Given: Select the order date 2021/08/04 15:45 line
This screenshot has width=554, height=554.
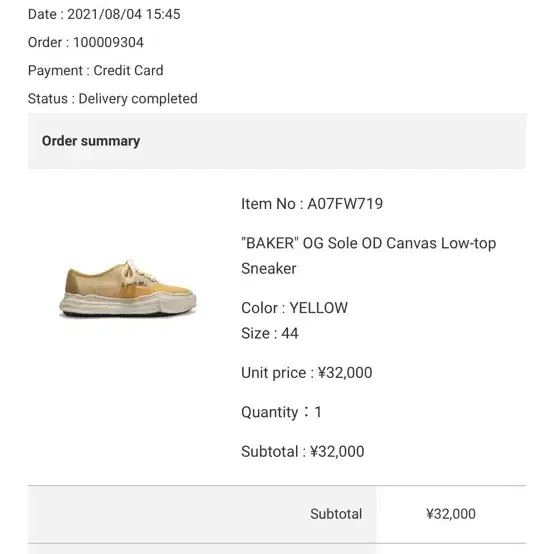Looking at the screenshot, I should pos(104,14).
